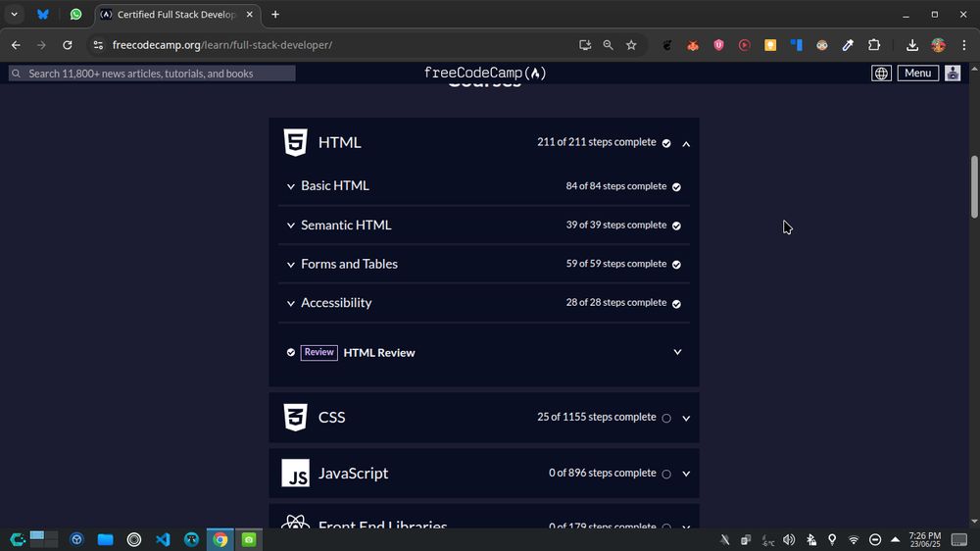Show the browser downloads
Screen dimensions: 980x551
point(911,45)
